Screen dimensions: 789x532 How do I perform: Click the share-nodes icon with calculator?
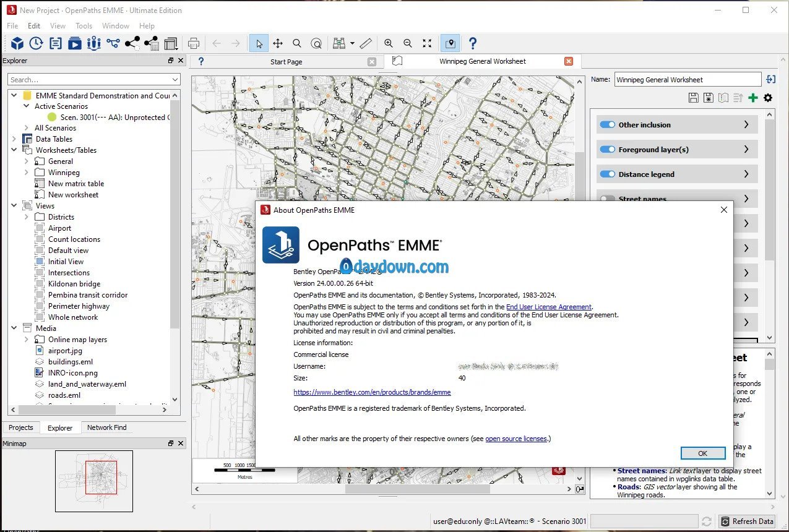click(152, 43)
